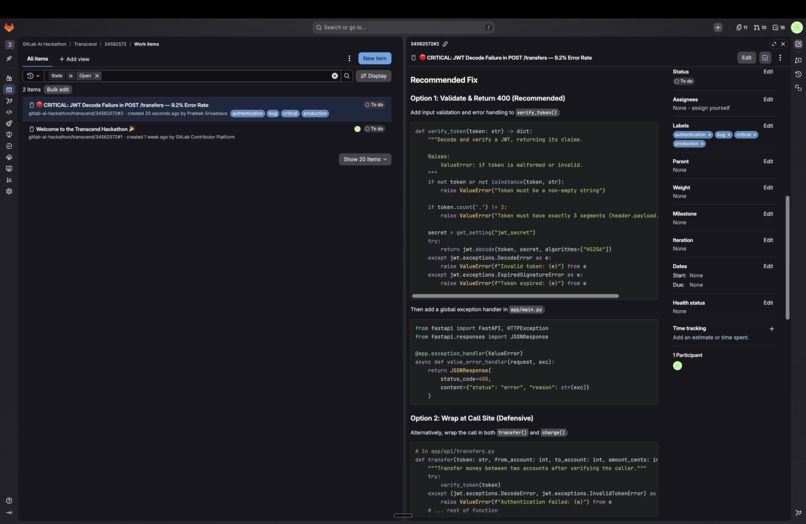806x524 pixels.
Task: Open merge requests counter showing 10
Action: point(760,27)
